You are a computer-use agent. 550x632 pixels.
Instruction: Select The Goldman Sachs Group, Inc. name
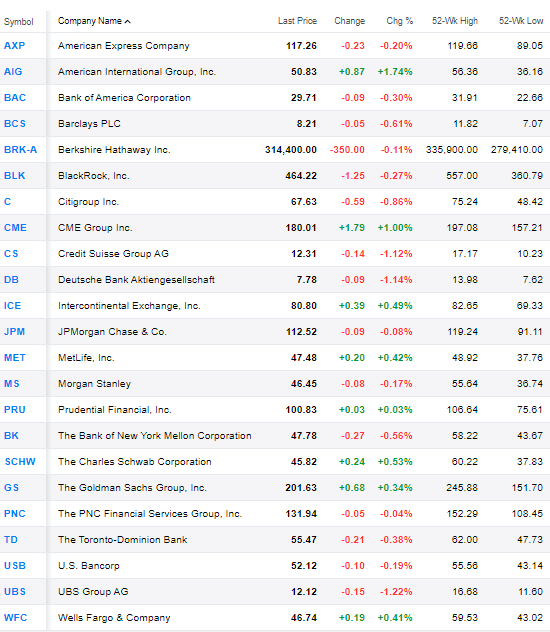coord(133,488)
